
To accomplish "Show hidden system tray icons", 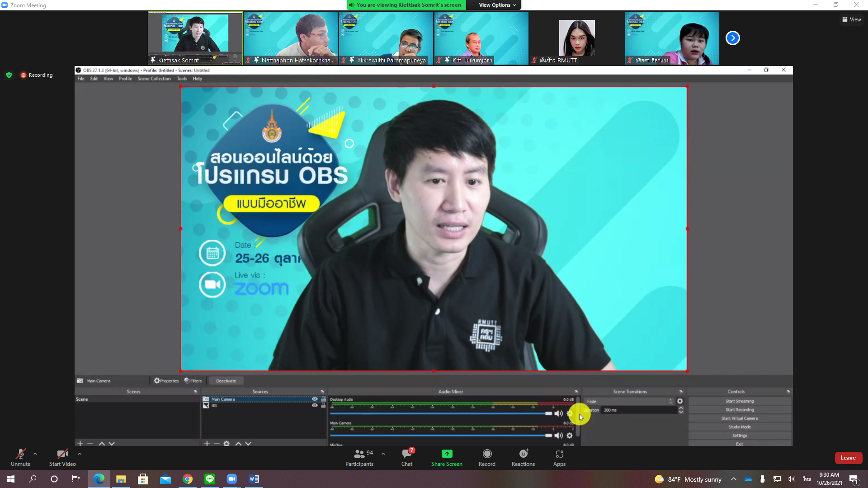I will click(734, 479).
